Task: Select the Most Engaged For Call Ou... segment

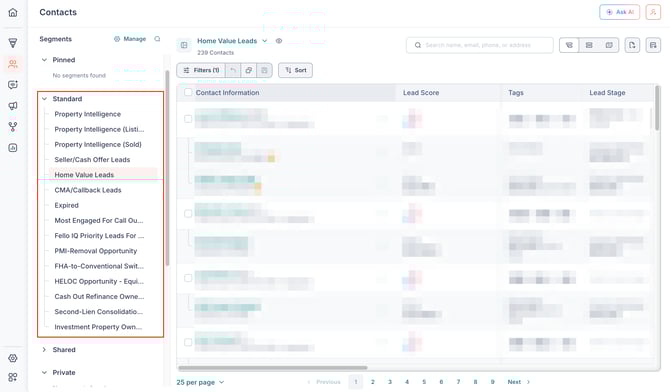Action: [99, 221]
